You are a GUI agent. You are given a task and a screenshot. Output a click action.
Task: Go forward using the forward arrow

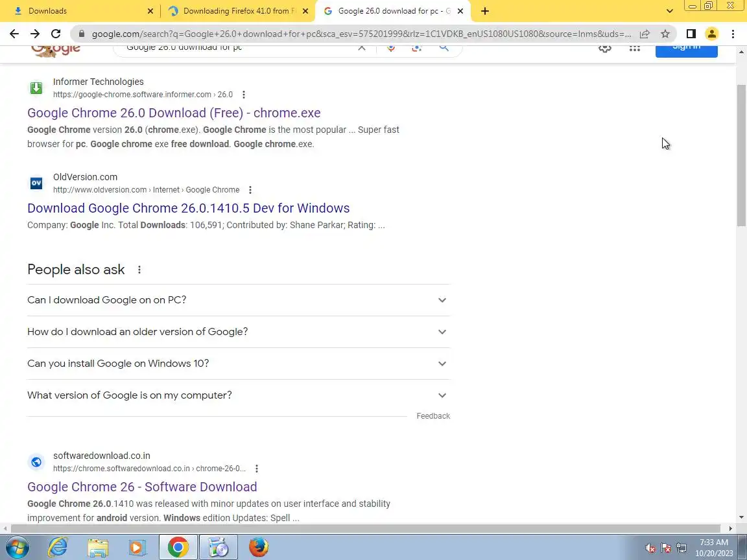click(35, 34)
